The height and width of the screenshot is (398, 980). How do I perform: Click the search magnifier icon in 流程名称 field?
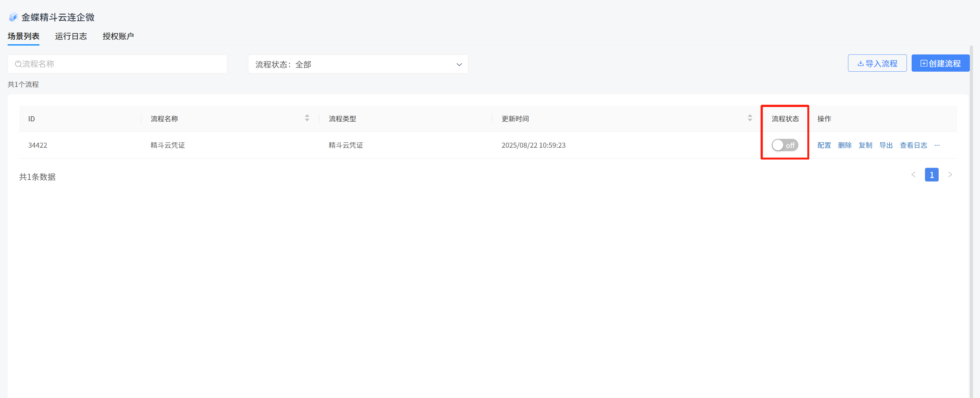coord(18,64)
